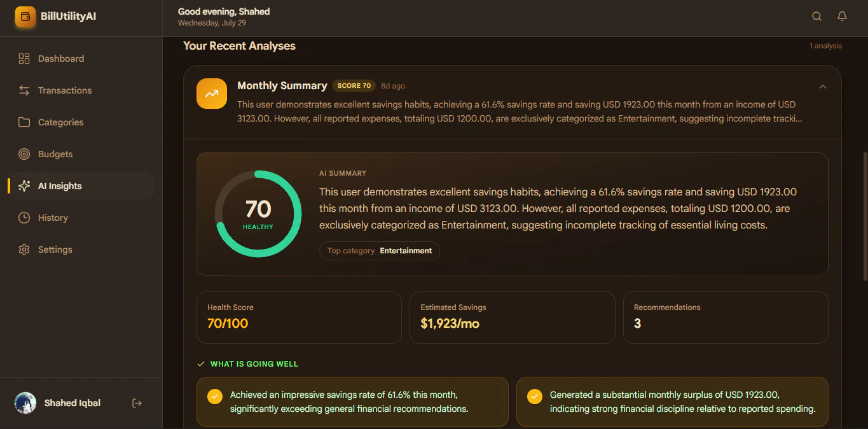Collapse the Monthly Summary card with the chevron
Viewport: 868px width, 429px height.
point(823,87)
